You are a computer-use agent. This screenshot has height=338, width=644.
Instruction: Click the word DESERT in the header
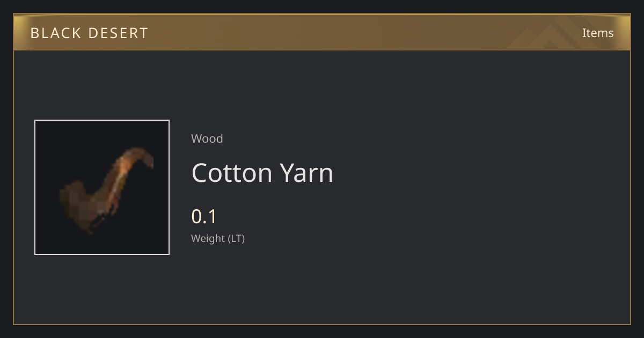118,33
